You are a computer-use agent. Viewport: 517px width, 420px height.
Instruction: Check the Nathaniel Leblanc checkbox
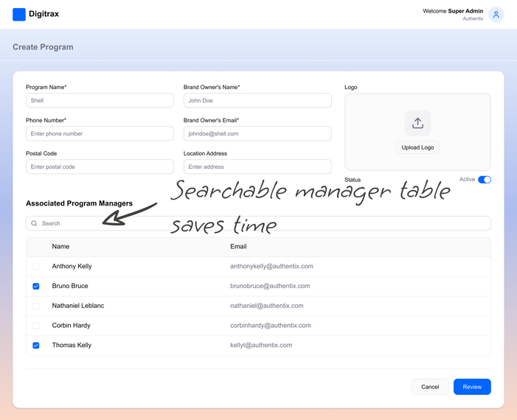[36, 306]
